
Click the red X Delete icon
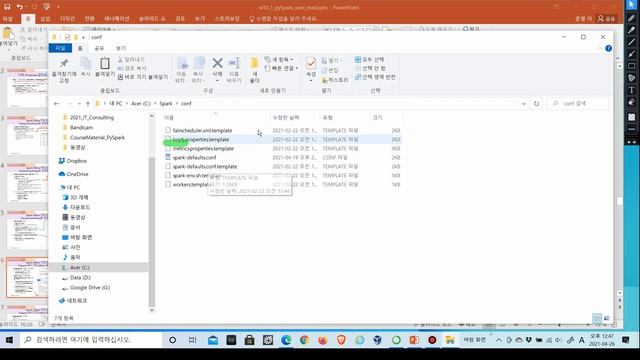pyautogui.click(x=217, y=63)
